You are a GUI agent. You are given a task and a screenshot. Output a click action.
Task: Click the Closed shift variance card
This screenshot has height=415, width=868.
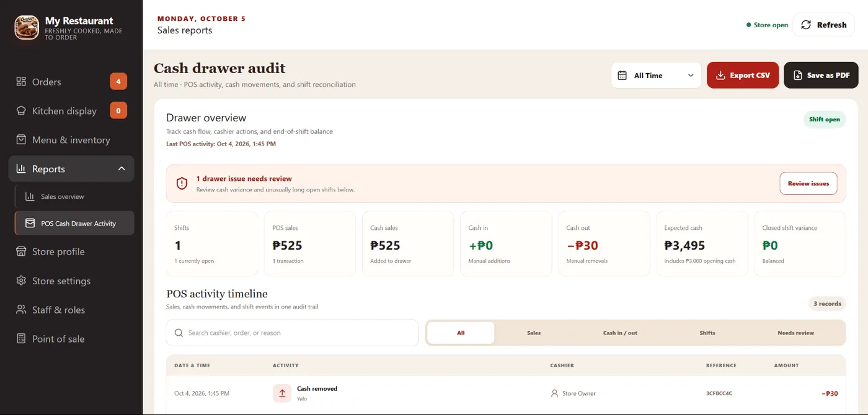[800, 243]
